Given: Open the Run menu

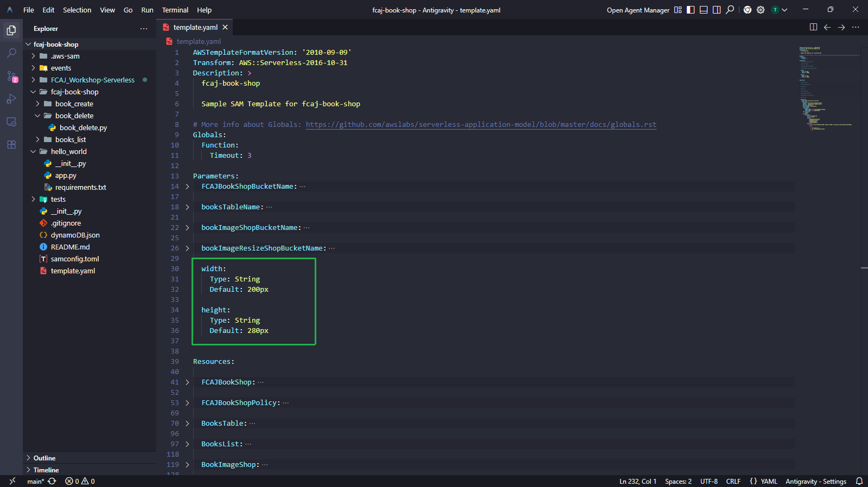Looking at the screenshot, I should [x=147, y=10].
